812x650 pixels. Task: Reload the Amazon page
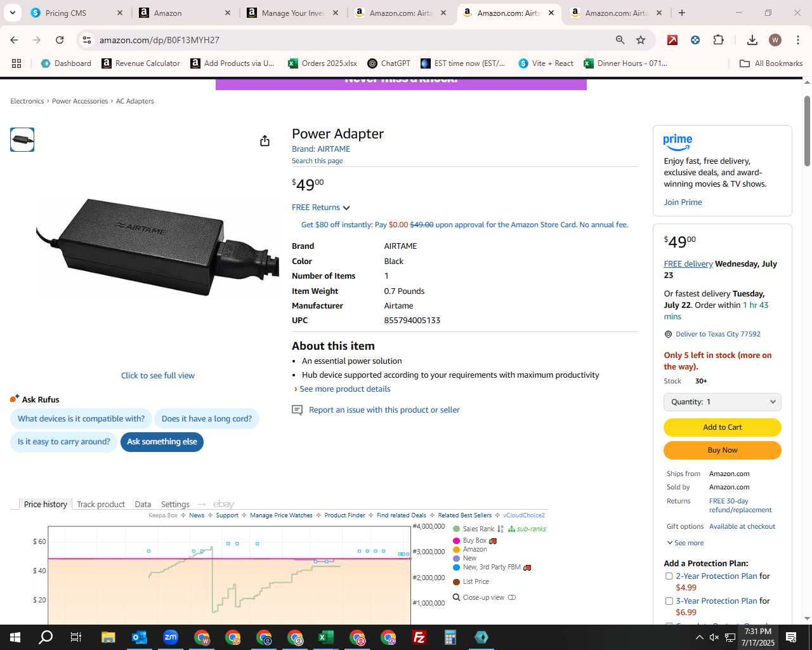click(x=60, y=40)
